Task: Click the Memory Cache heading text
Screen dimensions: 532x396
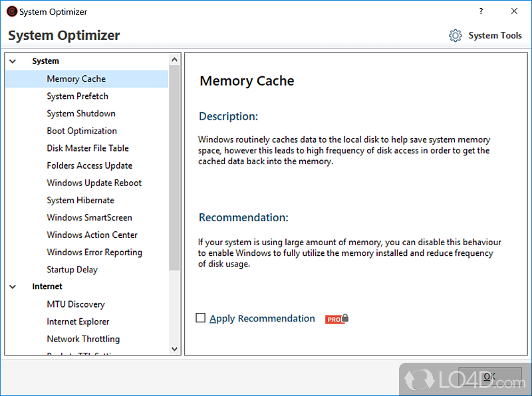Action: coord(247,81)
